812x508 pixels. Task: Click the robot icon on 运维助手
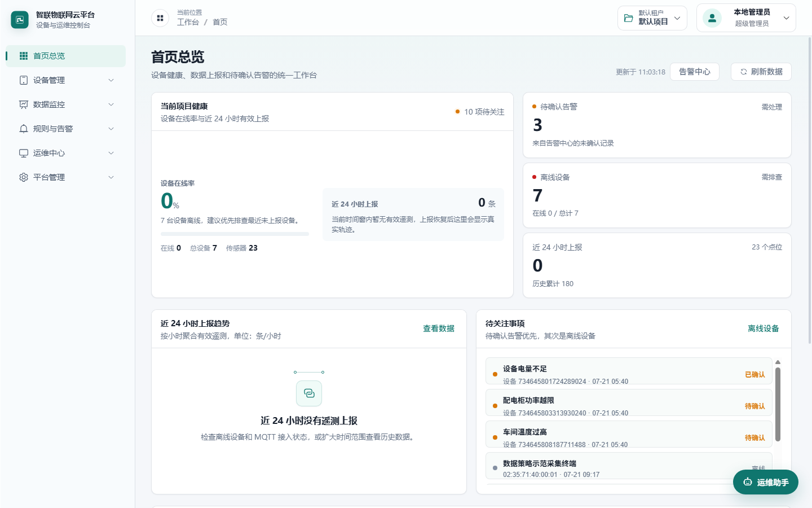pos(748,482)
